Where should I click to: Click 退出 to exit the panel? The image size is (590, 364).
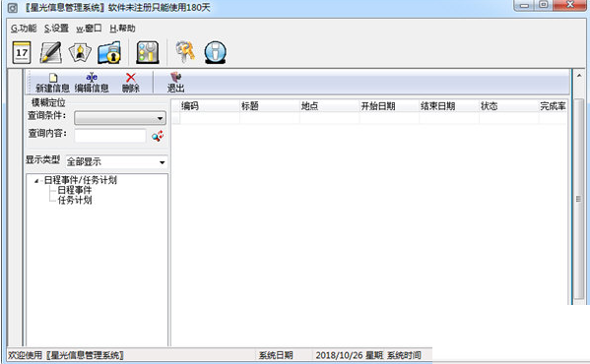(x=175, y=83)
